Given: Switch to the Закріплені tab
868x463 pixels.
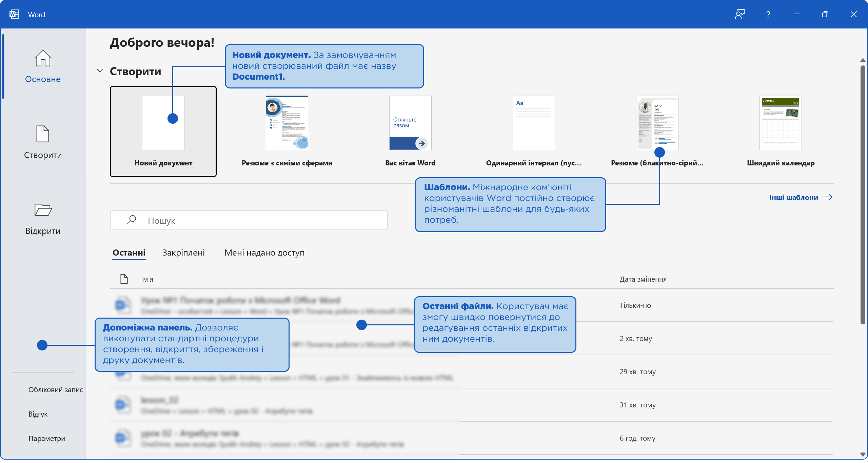Looking at the screenshot, I should (x=183, y=253).
